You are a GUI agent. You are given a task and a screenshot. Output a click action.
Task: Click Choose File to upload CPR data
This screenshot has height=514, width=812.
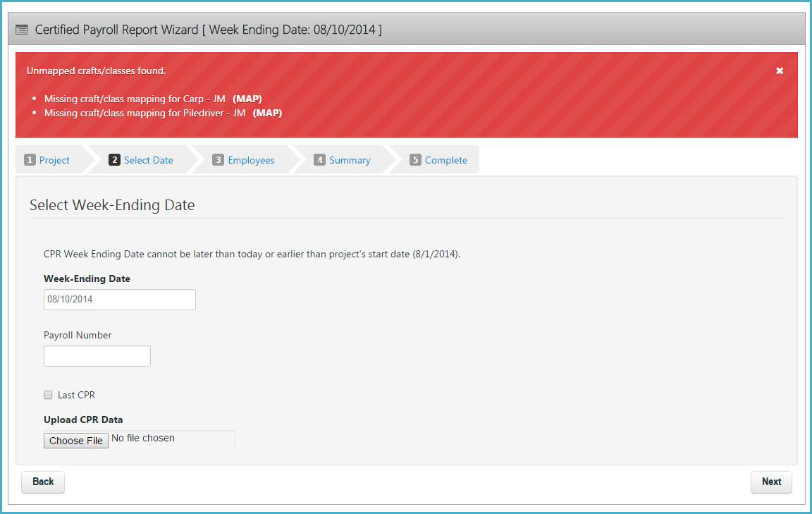coord(75,440)
